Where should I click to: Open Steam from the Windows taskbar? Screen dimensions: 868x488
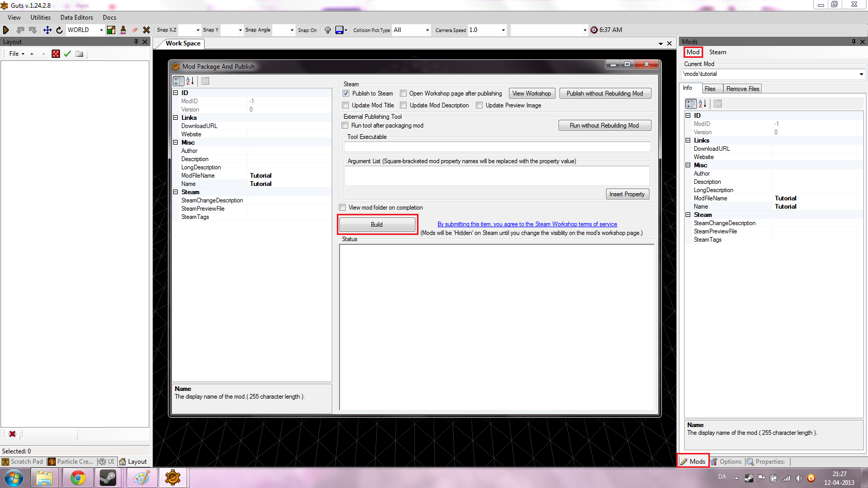tap(108, 478)
